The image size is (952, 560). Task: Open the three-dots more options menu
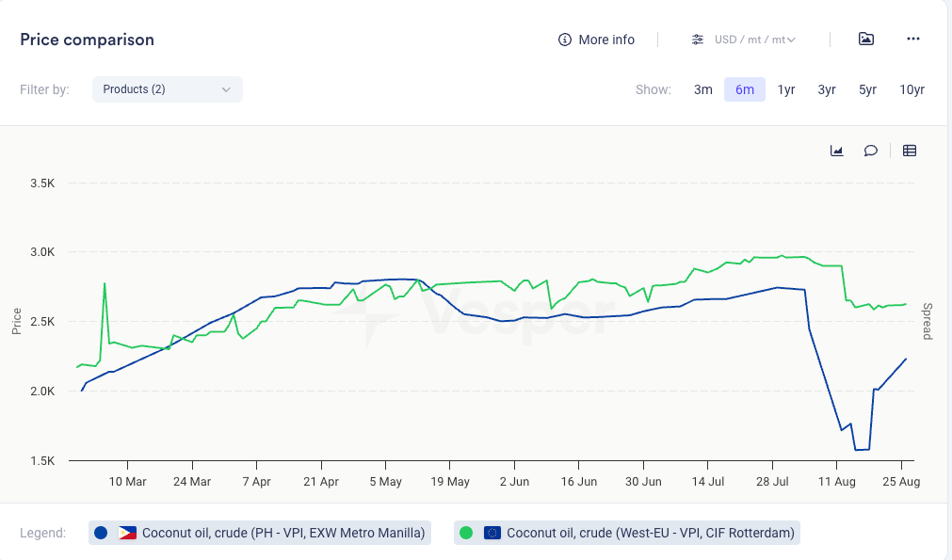912,39
